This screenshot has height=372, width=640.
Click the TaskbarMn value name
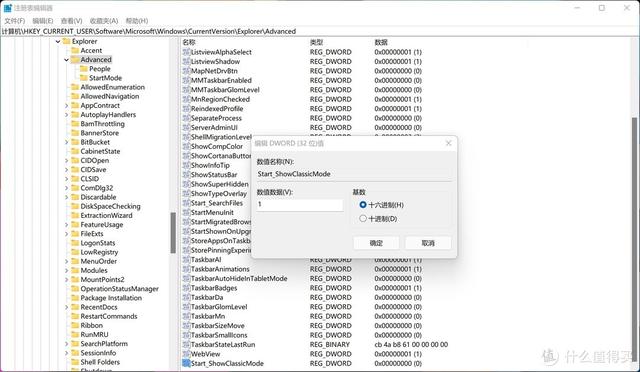coord(208,316)
